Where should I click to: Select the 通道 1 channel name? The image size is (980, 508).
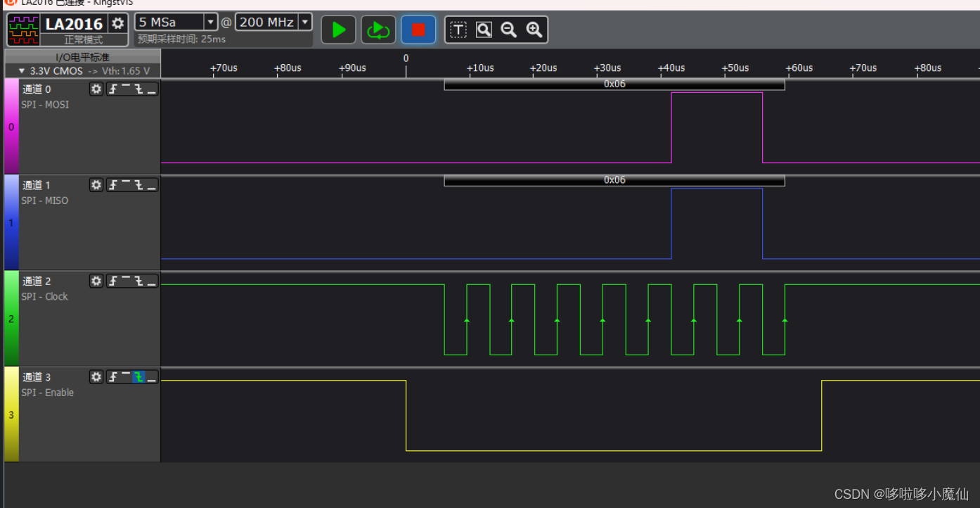tap(37, 185)
